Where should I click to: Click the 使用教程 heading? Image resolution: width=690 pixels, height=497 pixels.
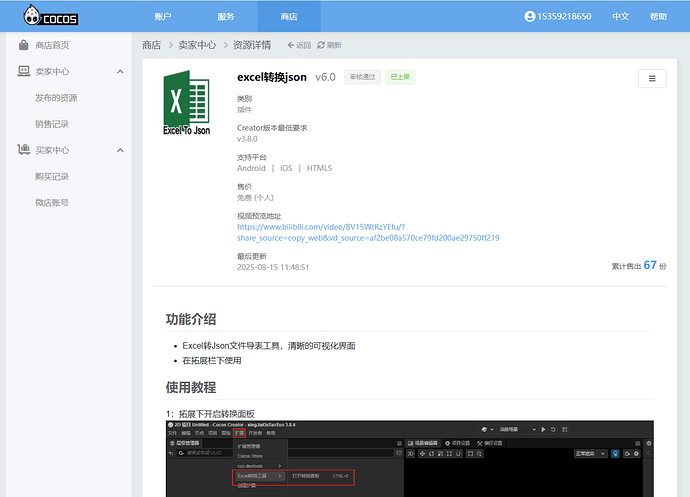pos(191,387)
